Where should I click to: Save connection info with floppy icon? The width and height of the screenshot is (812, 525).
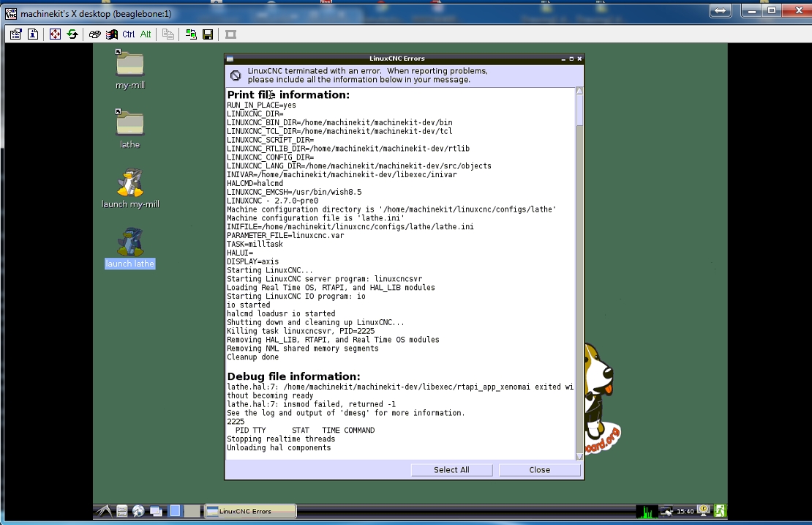[x=208, y=34]
